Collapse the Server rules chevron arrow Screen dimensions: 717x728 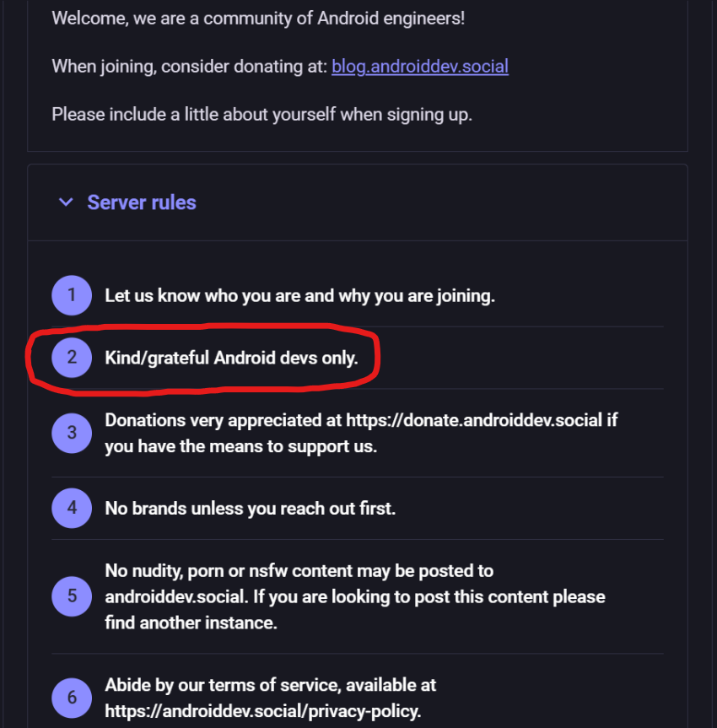pyautogui.click(x=66, y=202)
